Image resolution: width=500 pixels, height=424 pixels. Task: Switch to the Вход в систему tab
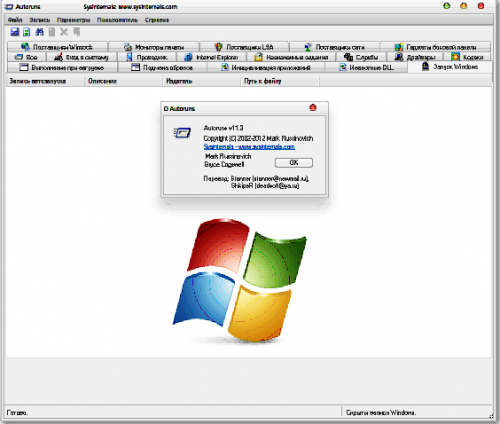tap(82, 57)
